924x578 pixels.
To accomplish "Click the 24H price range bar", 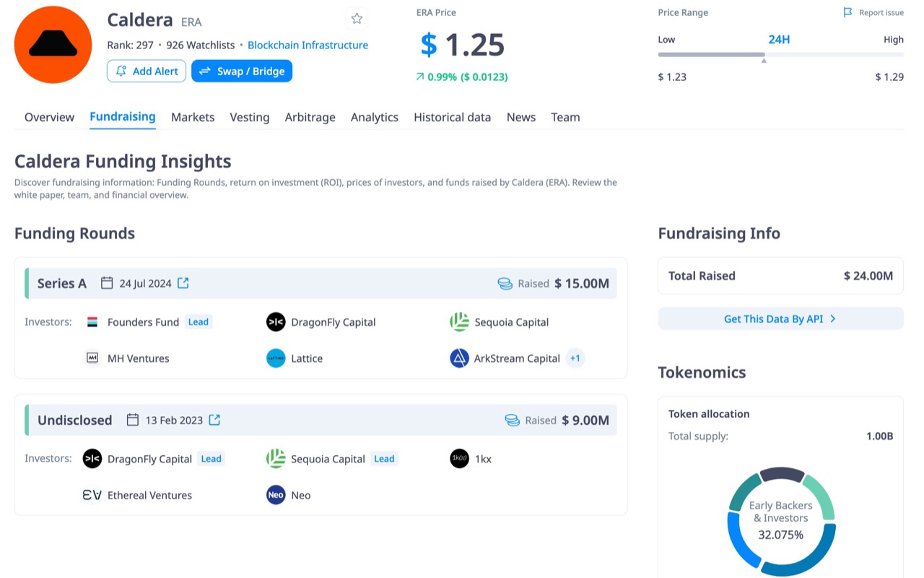I will click(780, 54).
